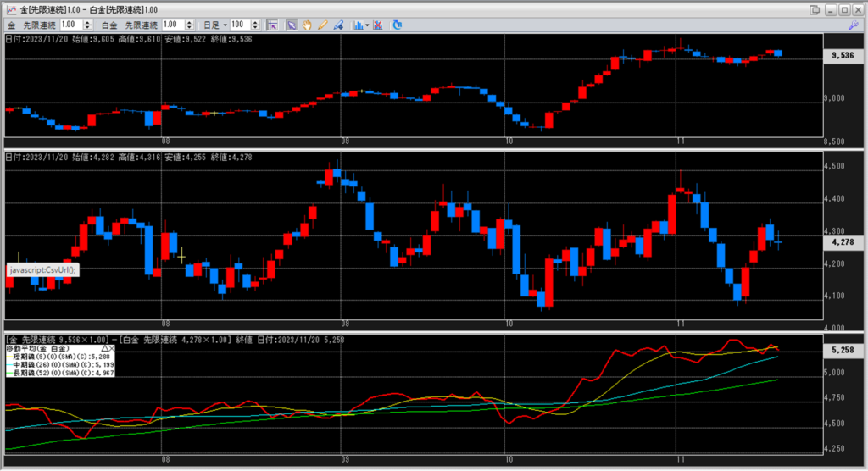Screen dimensions: 868x471
Task: Choose the pencil line drawing tool
Action: (x=322, y=25)
